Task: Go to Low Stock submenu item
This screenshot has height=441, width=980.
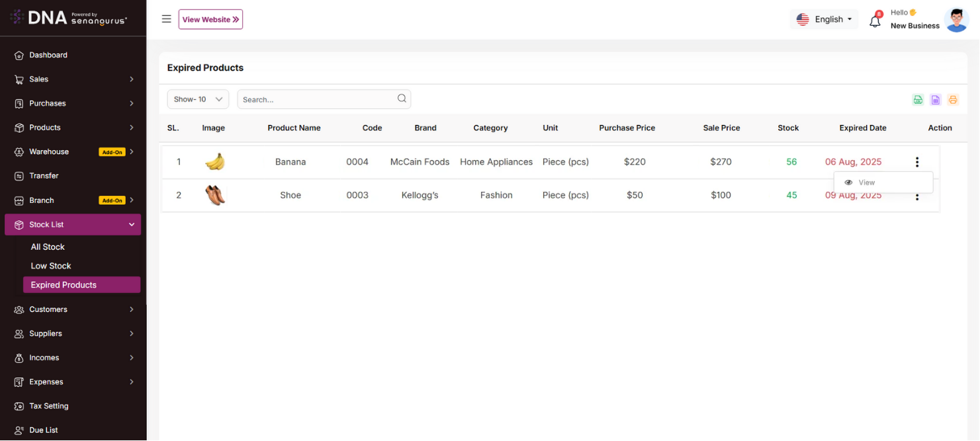Action: tap(51, 266)
